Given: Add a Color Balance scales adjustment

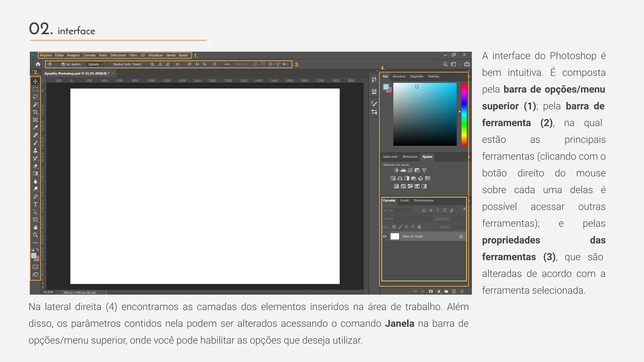Looking at the screenshot, I should (x=400, y=178).
